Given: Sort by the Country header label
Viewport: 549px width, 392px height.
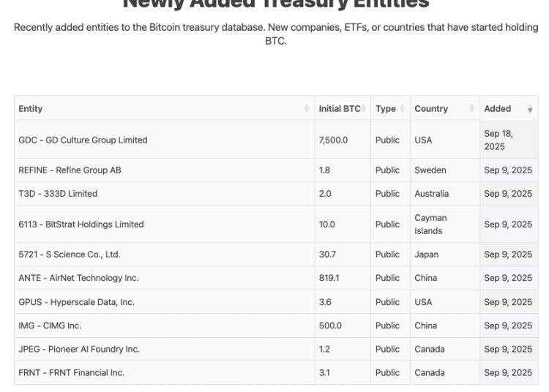Looking at the screenshot, I should [431, 109].
